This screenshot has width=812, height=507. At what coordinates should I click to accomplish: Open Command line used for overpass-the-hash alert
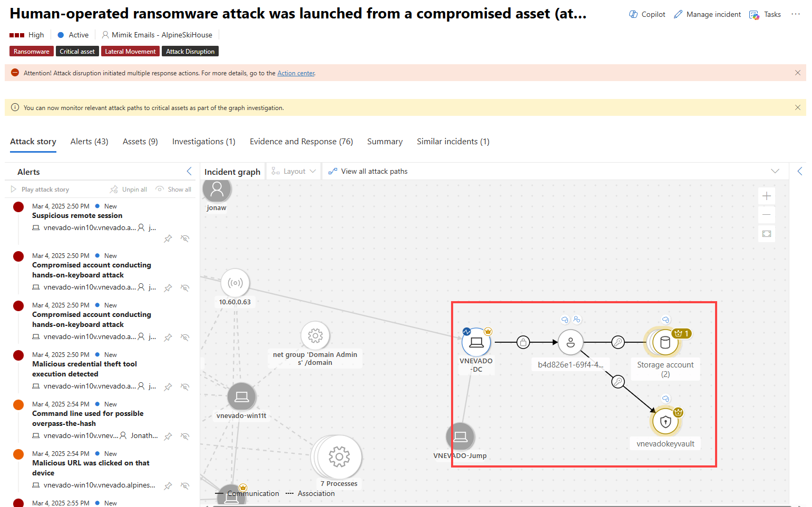[x=87, y=419]
